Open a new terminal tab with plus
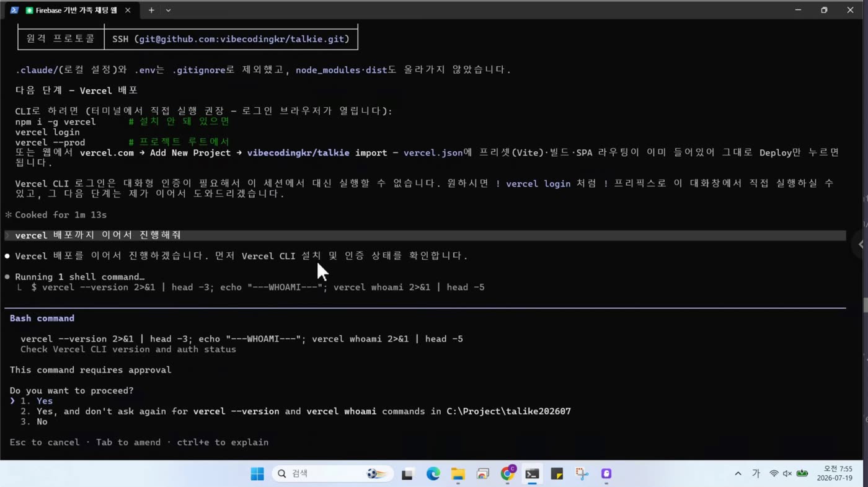The image size is (868, 487). 151,11
